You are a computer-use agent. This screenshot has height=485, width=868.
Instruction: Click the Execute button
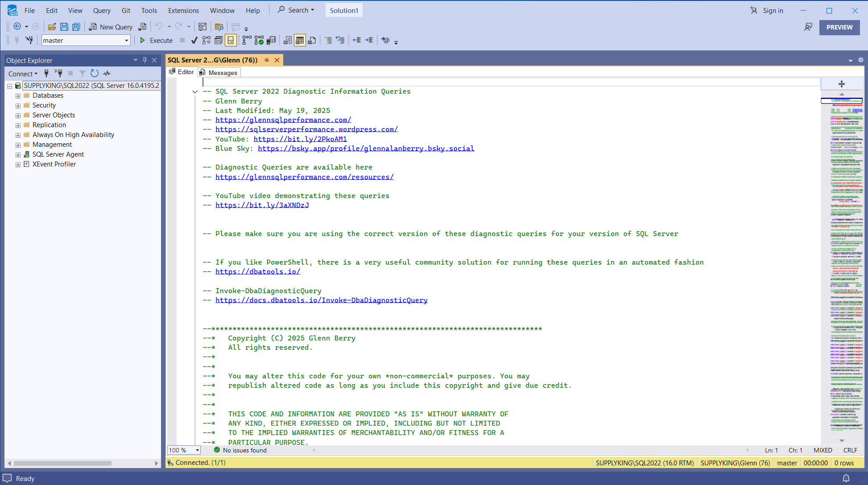156,41
